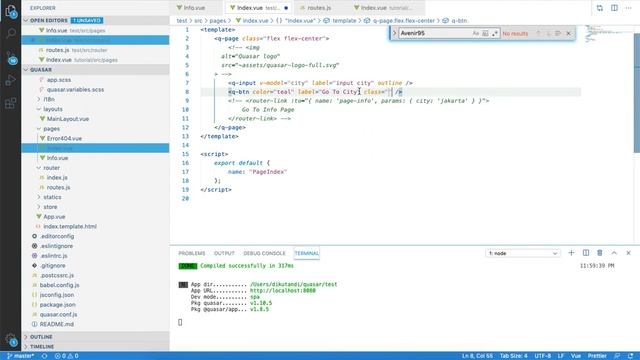640x360 pixels.
Task: Open the Explorer view in activity bar
Action: (11, 11)
